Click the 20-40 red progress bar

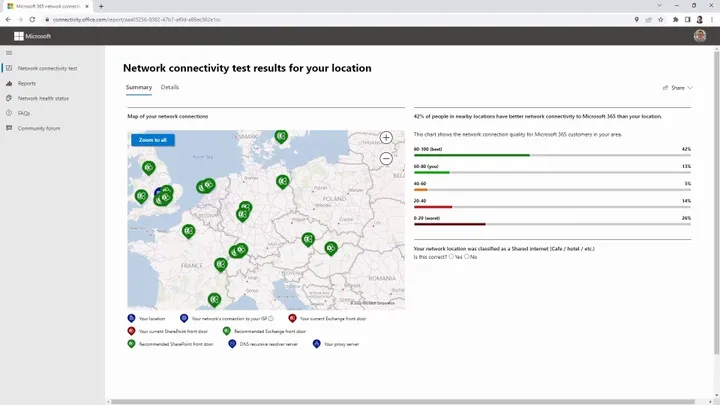click(552, 207)
